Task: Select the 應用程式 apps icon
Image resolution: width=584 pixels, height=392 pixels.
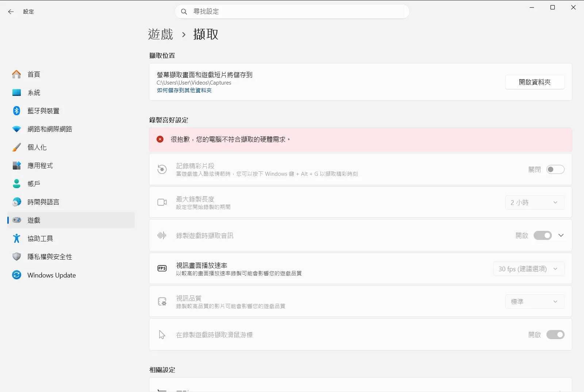Action: point(16,166)
